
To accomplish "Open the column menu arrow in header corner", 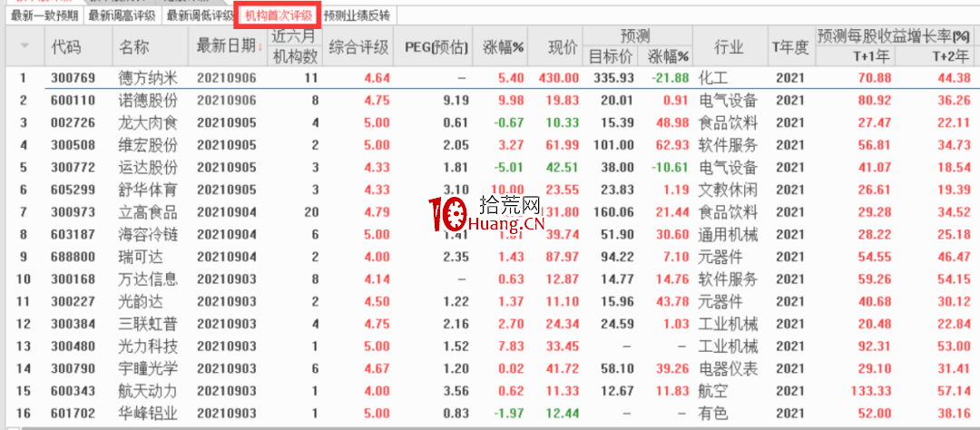I will 25,45.
